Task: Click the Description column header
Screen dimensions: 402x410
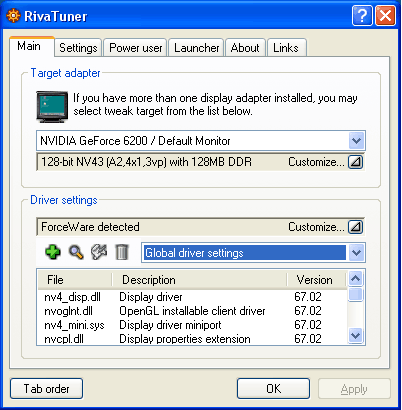Action: pyautogui.click(x=199, y=280)
